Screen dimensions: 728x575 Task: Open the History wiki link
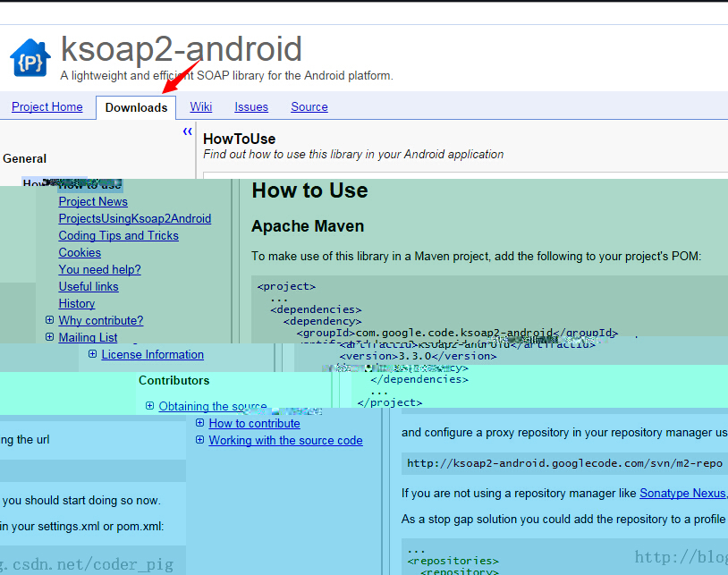[x=77, y=303]
